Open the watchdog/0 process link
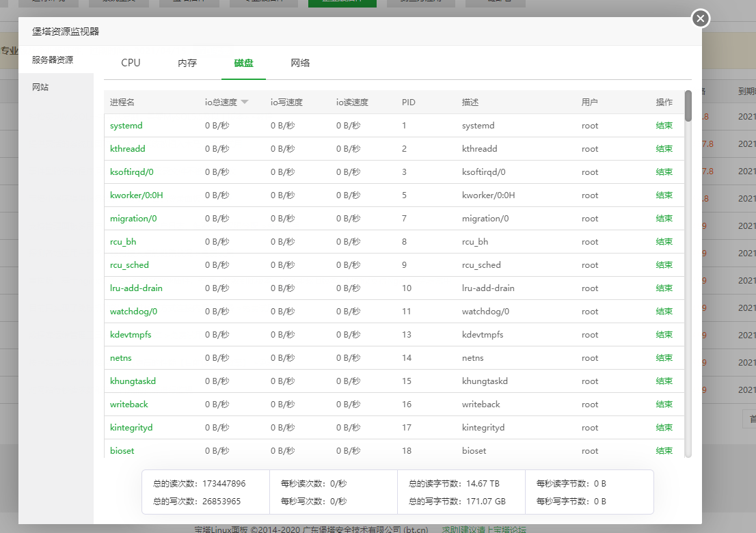The image size is (756, 533). click(x=133, y=312)
